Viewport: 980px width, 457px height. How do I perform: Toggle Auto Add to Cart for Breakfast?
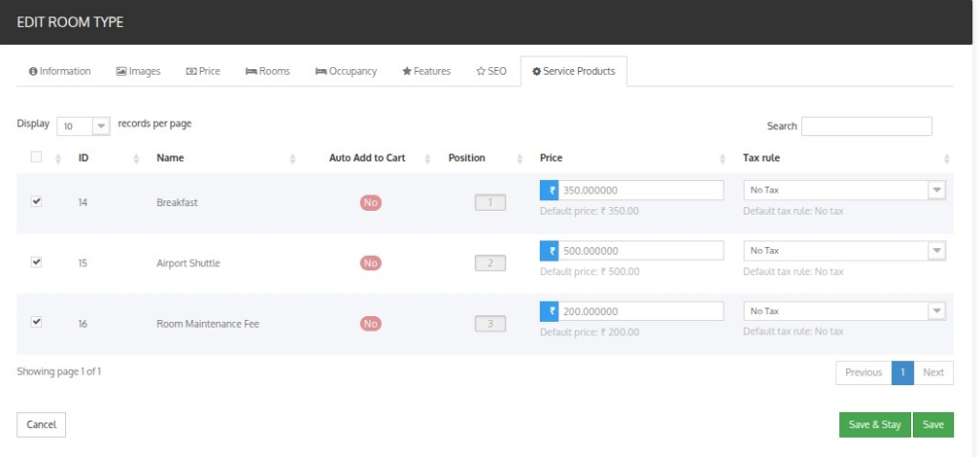370,203
